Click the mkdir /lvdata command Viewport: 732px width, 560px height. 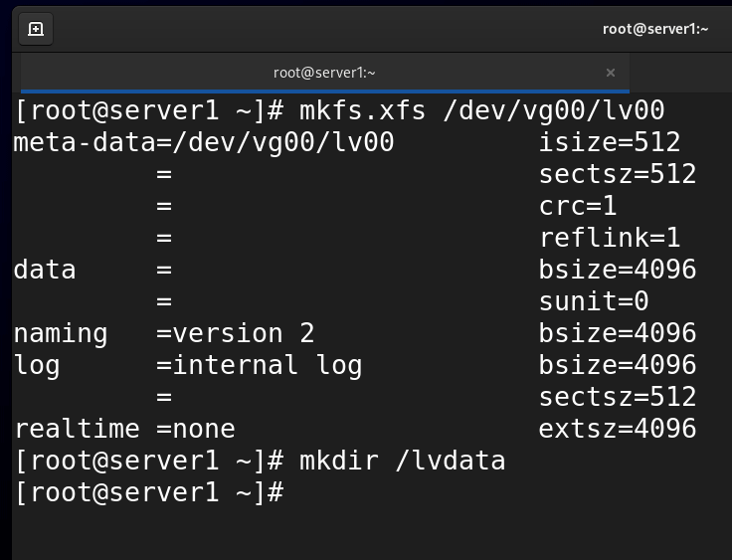(x=402, y=461)
